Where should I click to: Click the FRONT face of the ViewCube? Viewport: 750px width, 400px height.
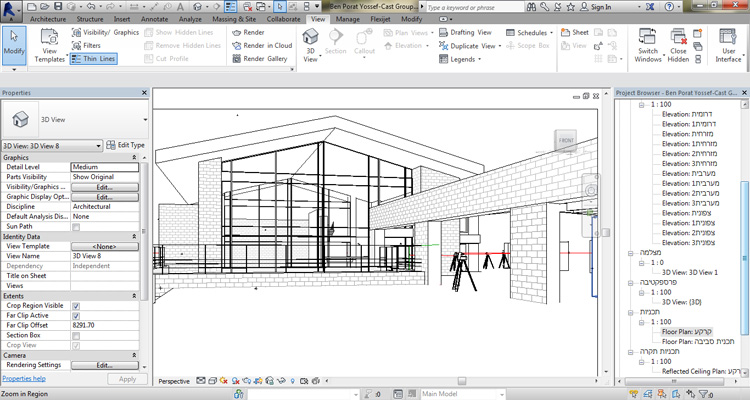(566, 141)
